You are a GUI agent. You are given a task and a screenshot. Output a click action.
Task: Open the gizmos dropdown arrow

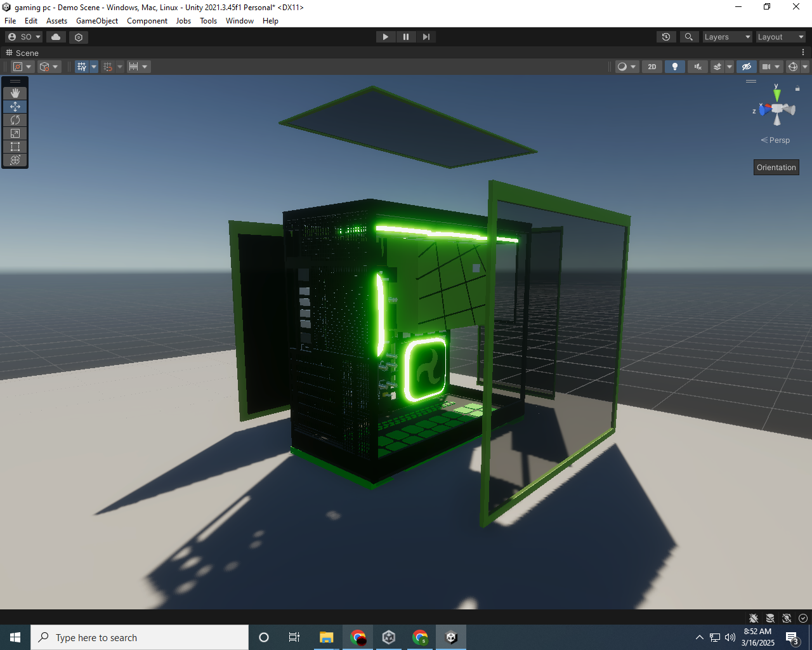pyautogui.click(x=805, y=67)
